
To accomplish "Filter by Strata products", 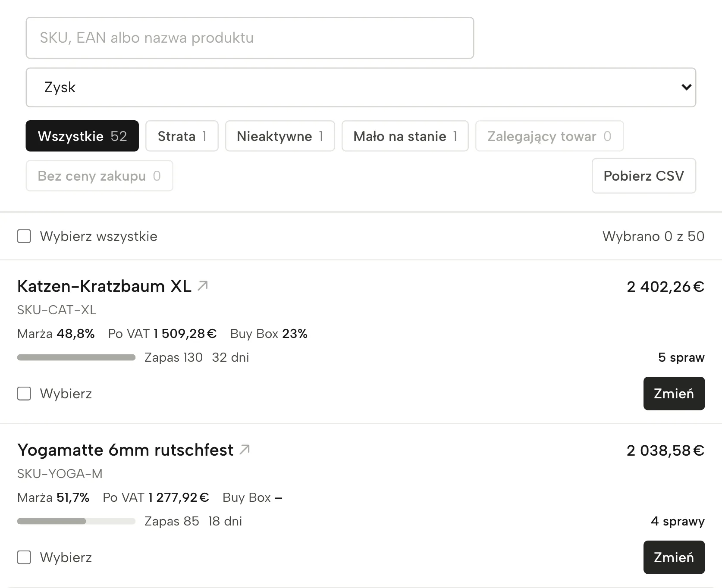I will [x=182, y=136].
